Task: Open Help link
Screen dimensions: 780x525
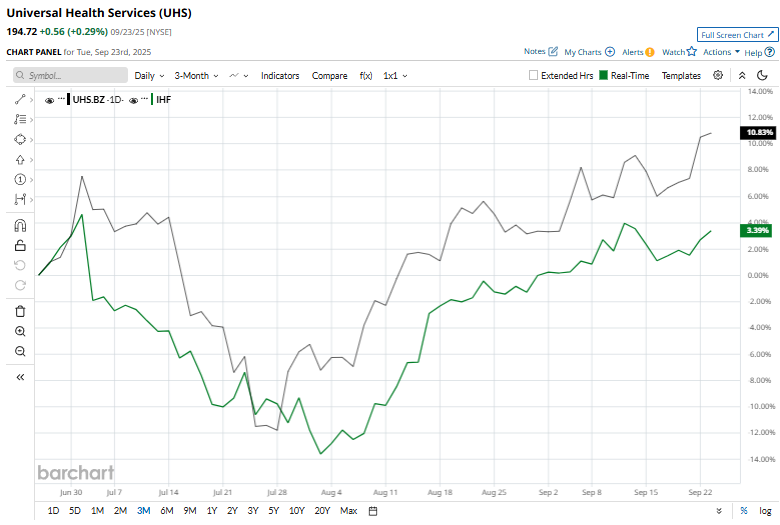Action: (x=759, y=52)
